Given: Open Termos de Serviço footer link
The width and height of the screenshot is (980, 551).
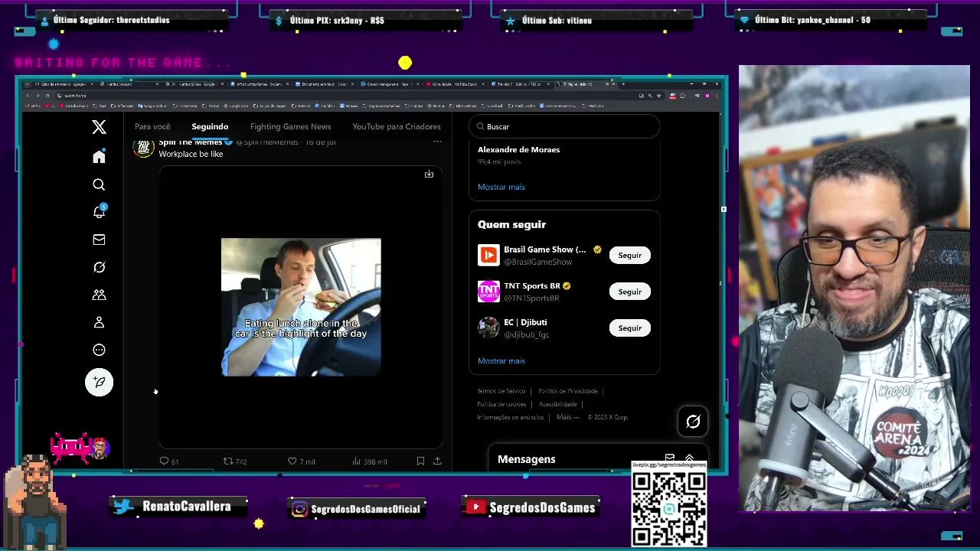Looking at the screenshot, I should 501,391.
